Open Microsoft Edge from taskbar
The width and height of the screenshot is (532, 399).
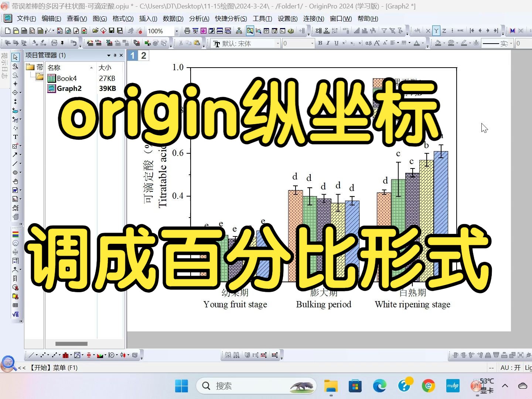379,386
